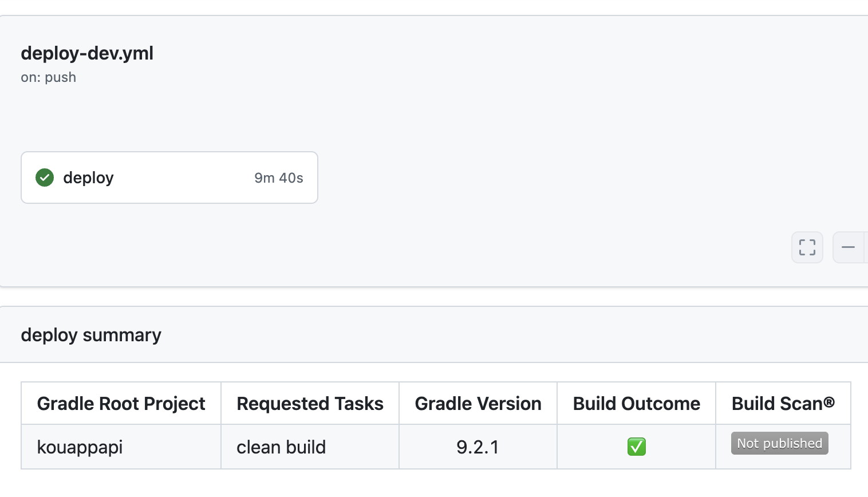Click the green Build Outcome checkmark emoji
This screenshot has width=868, height=497.
point(636,447)
